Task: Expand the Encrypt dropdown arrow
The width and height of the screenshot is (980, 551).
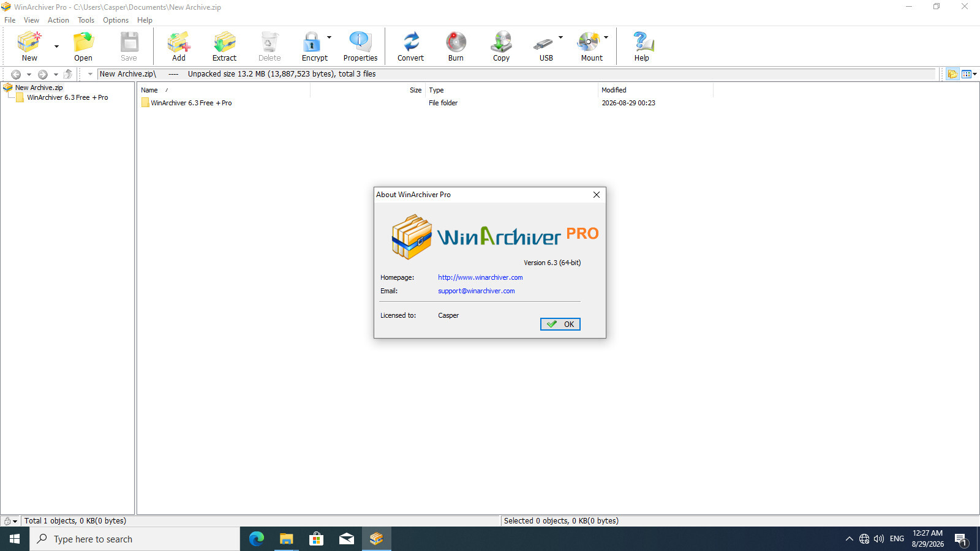Action: point(330,38)
